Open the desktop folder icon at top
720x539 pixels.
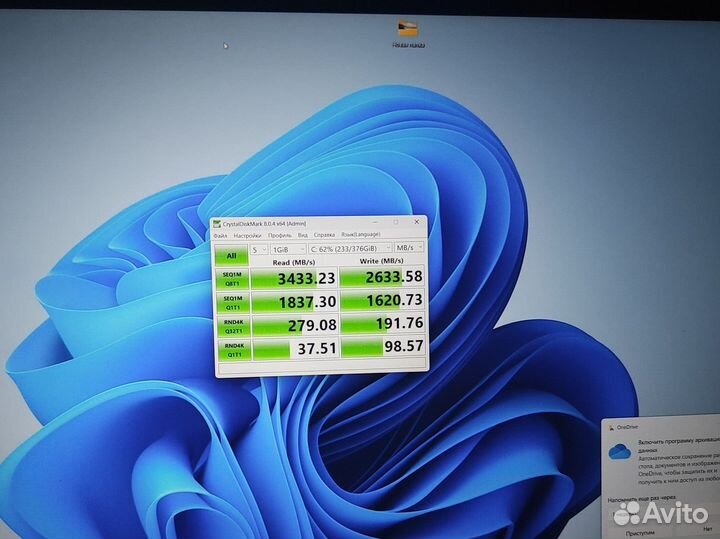tap(408, 29)
